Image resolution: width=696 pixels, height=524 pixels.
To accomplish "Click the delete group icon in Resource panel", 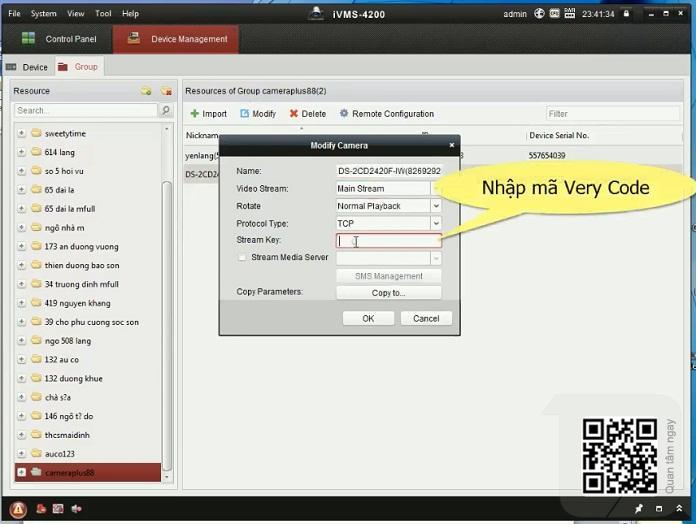I will coord(166,91).
